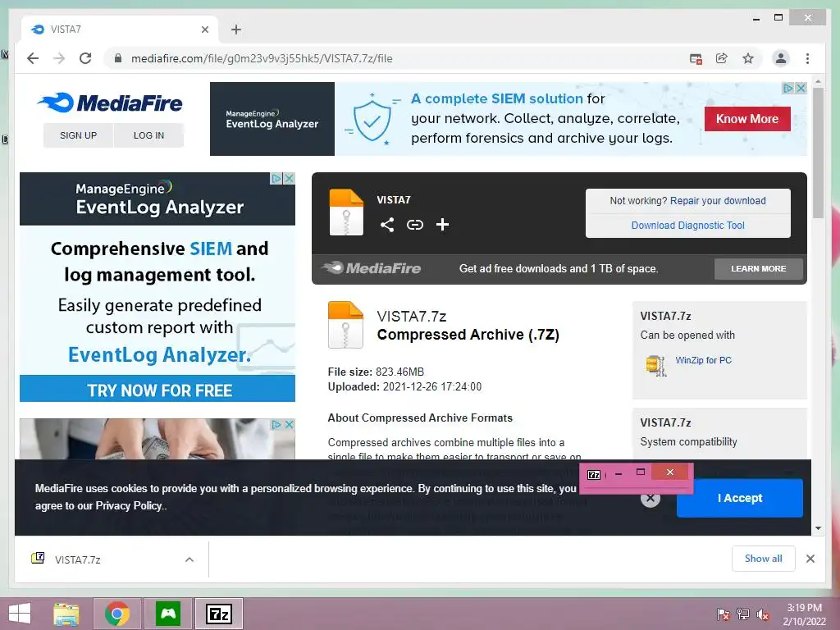Click the MediaFire logo

point(110,103)
